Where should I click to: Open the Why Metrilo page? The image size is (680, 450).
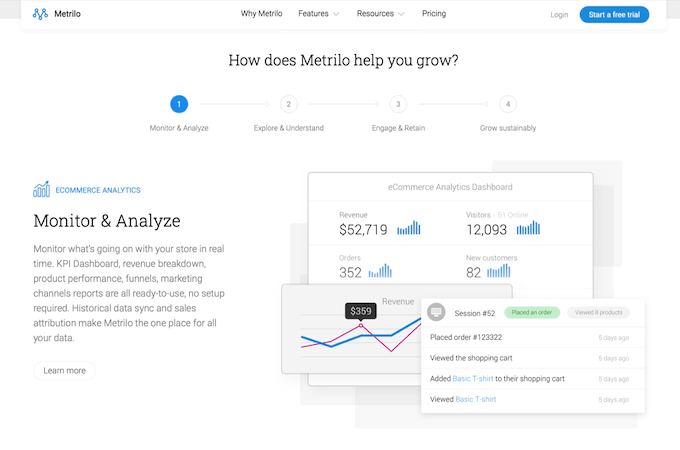click(x=262, y=13)
